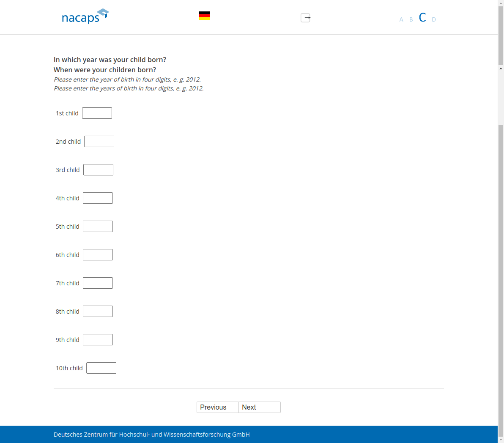Select font size C

(x=422, y=17)
